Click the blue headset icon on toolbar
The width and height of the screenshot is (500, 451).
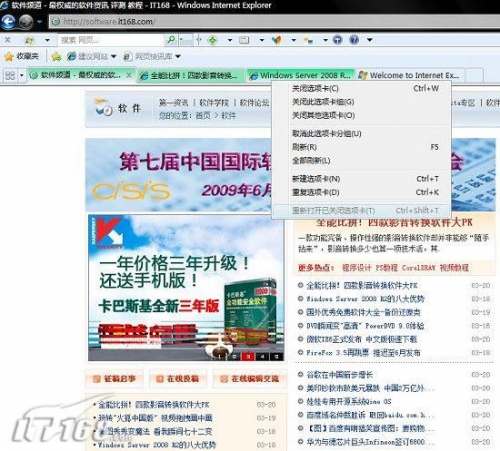click(338, 40)
